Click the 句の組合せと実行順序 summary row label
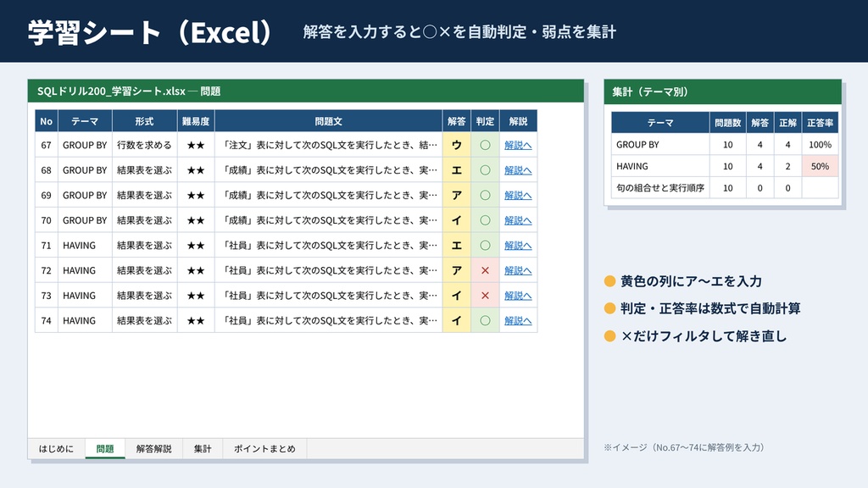Viewport: 868px width, 488px height. [x=660, y=187]
